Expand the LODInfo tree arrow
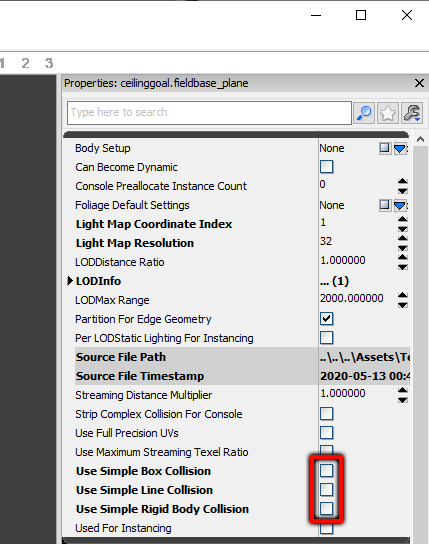 [70, 281]
